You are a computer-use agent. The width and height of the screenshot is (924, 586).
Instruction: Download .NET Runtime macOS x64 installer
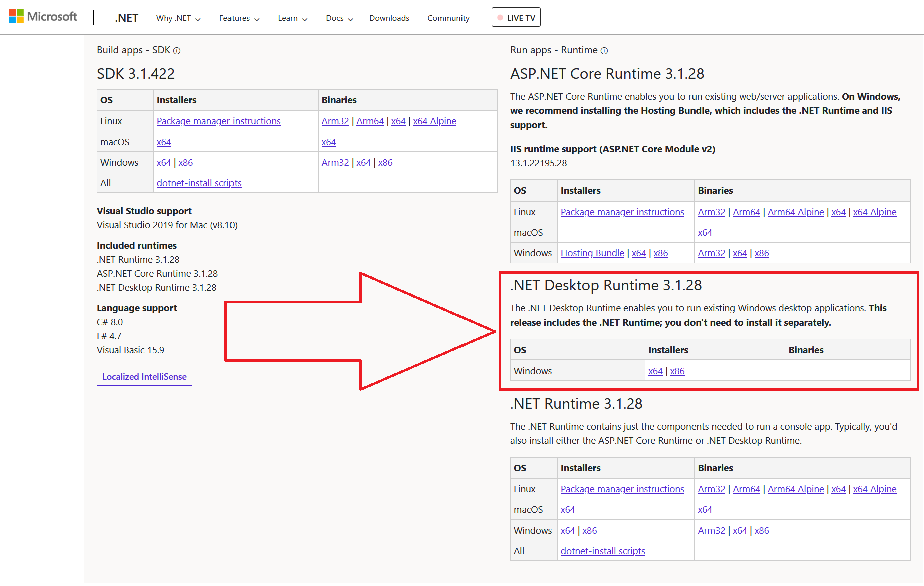pos(568,510)
